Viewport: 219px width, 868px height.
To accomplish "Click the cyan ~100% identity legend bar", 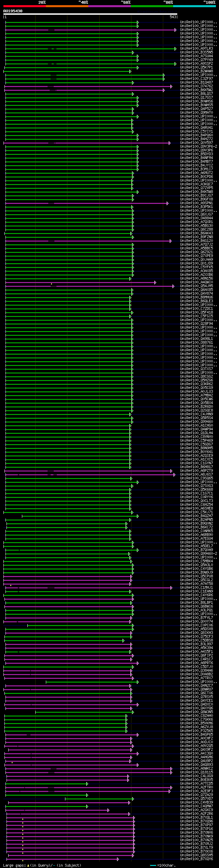I will [194, 6].
